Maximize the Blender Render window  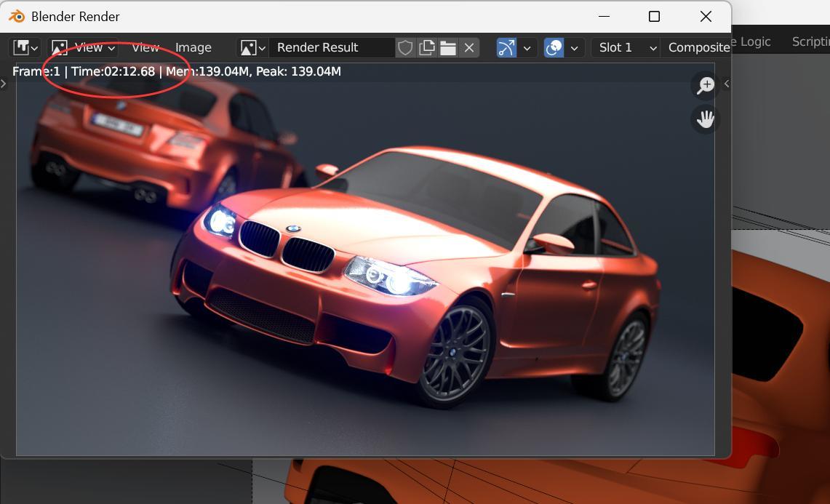654,17
